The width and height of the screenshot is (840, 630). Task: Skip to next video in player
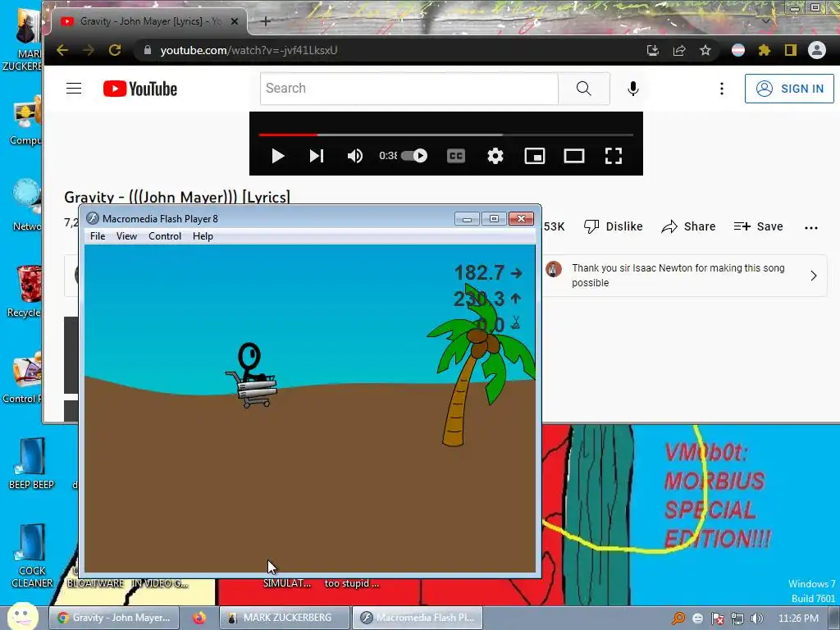pos(317,156)
